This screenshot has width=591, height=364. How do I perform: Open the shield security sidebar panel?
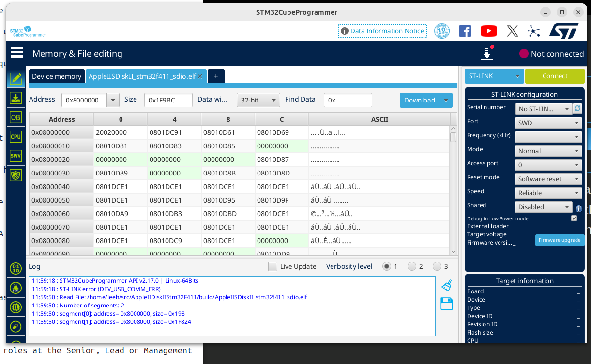coord(16,175)
